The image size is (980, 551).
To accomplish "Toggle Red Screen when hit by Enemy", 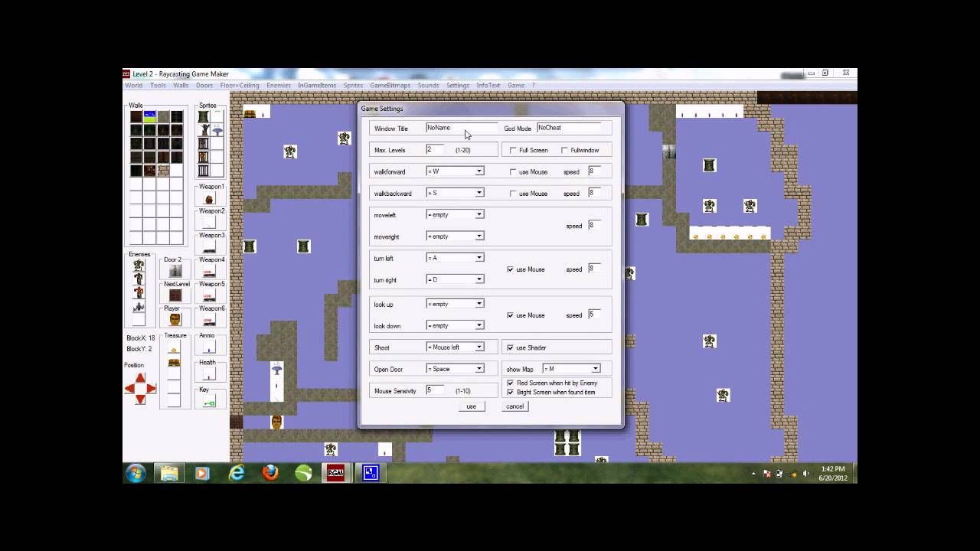I will (511, 383).
